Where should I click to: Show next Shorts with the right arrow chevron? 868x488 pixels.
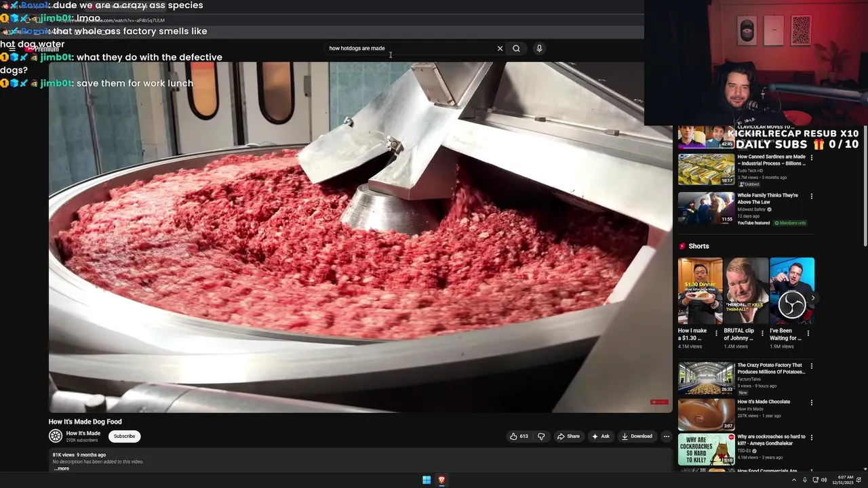coord(812,298)
